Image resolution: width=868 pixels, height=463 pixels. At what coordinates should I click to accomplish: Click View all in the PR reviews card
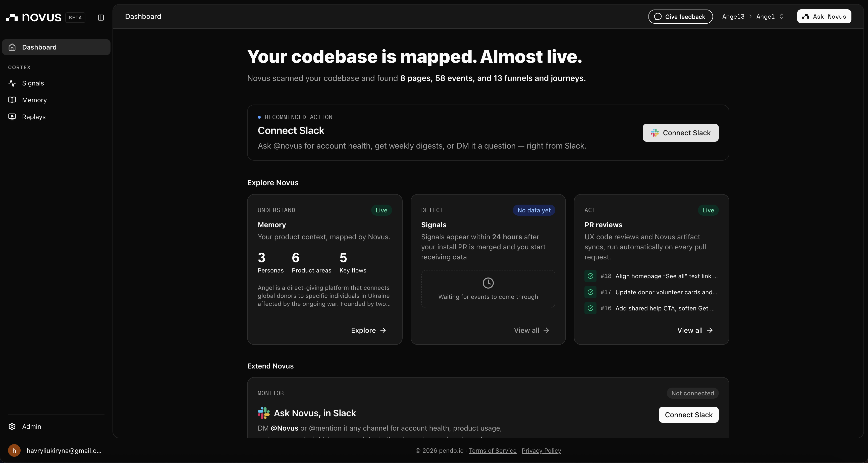pos(695,331)
